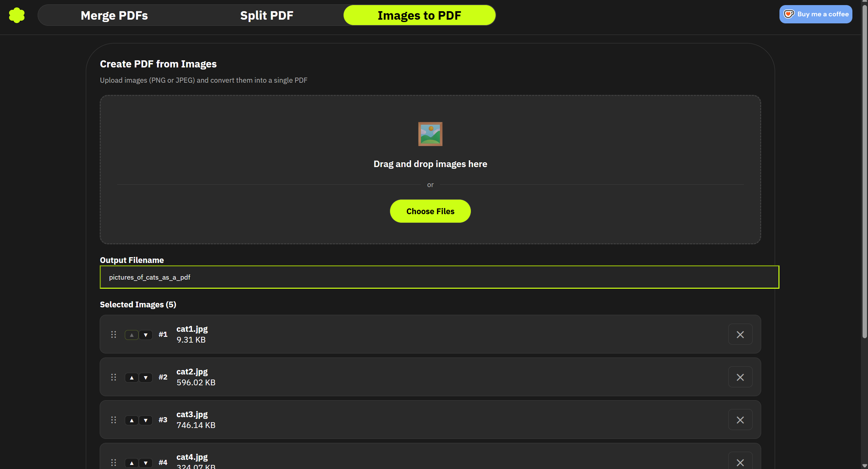Move cat2.jpg down one position
Viewport: 868px width, 469px height.
[146, 377]
